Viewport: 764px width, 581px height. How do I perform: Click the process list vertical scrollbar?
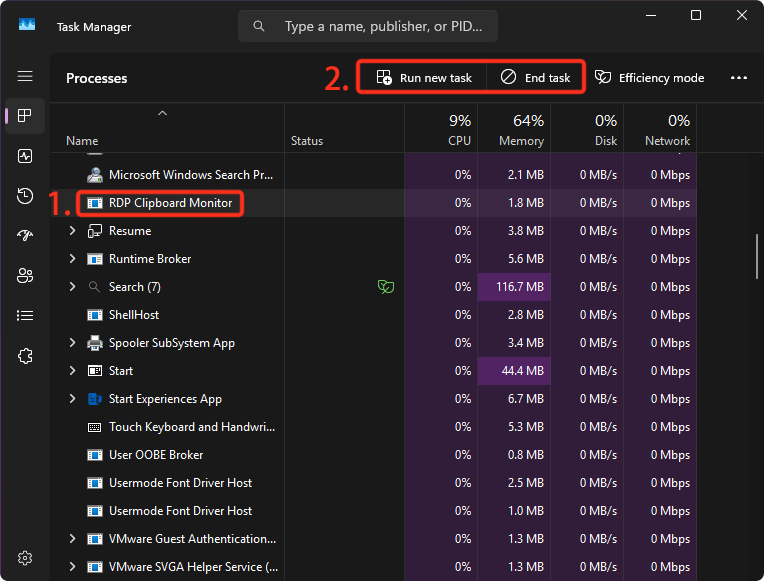click(757, 257)
